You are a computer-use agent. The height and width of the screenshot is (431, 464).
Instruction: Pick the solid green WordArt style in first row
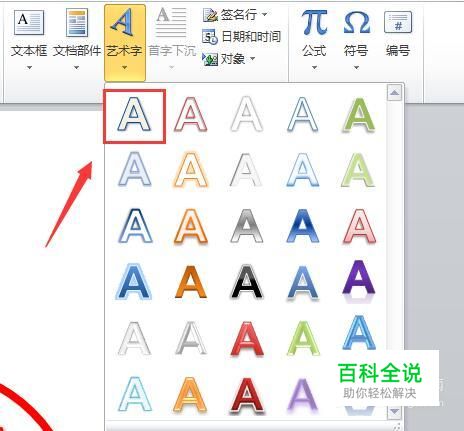coord(359,114)
